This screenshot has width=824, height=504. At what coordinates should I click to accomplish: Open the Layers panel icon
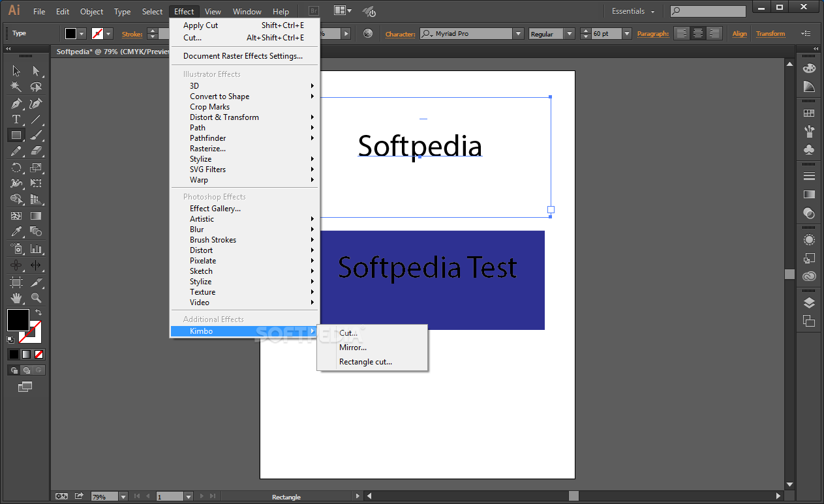coord(809,303)
